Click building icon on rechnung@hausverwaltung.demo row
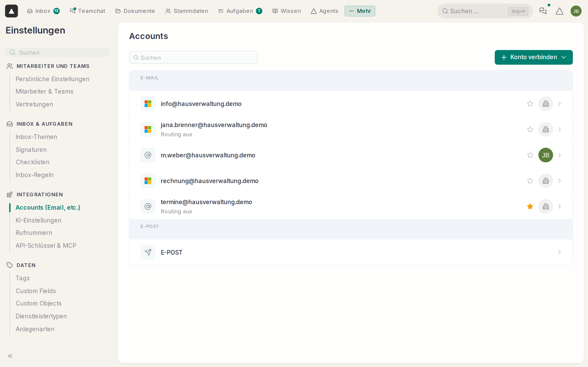 546,181
